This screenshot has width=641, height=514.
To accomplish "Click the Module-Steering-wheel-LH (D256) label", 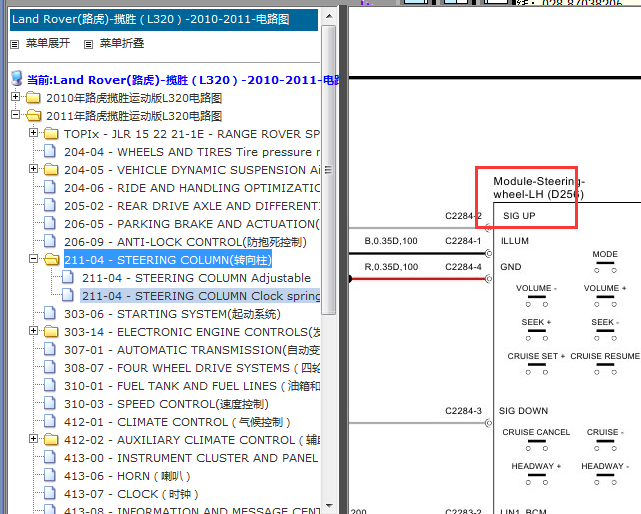I will click(539, 187).
